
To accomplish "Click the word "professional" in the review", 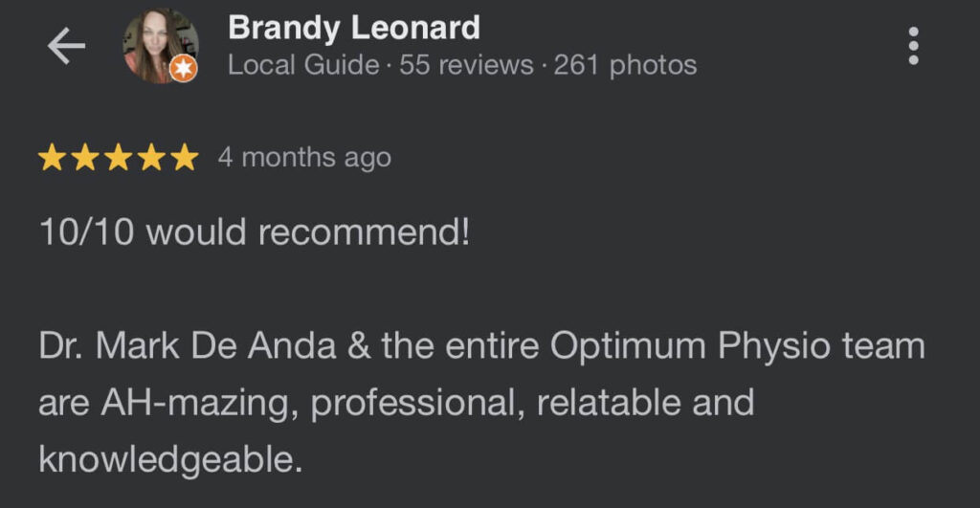I will (417, 403).
